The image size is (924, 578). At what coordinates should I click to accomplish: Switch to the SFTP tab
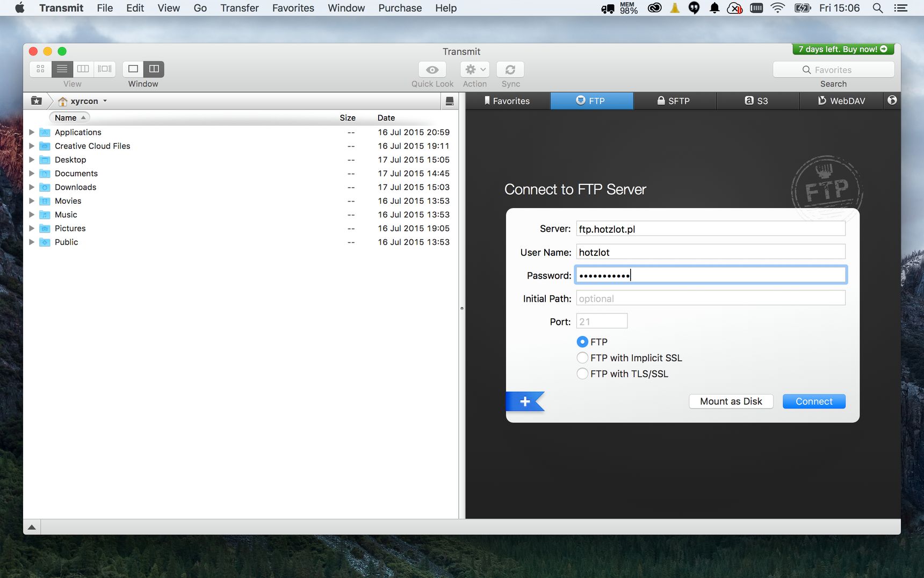pos(674,101)
